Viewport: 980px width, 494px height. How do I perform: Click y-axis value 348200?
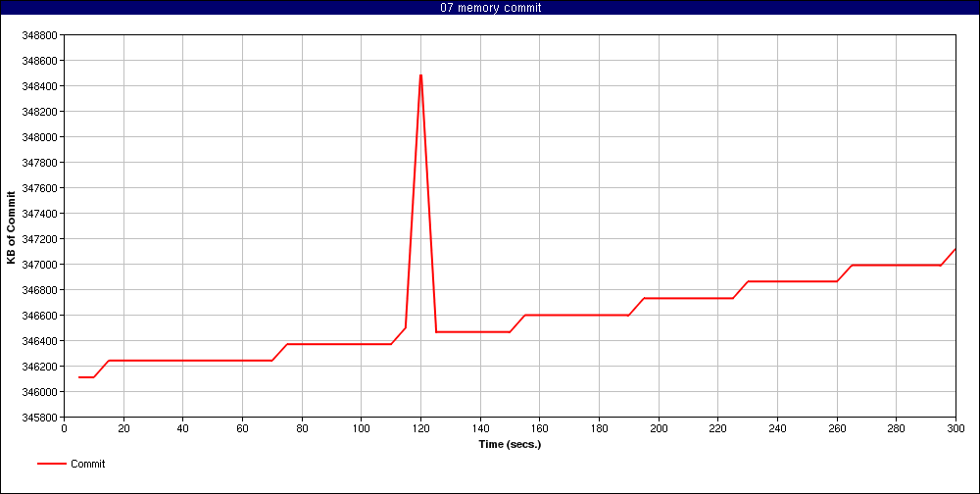coord(39,112)
